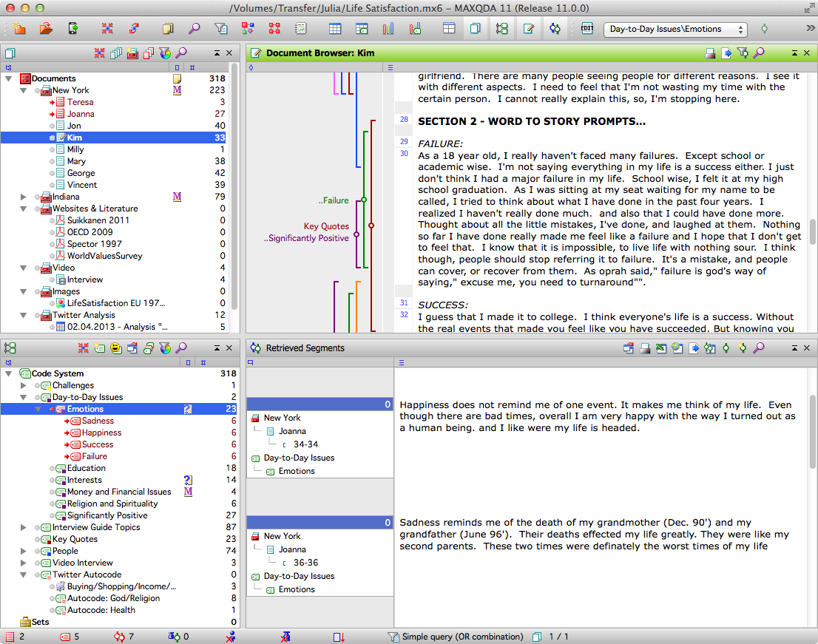Collapse the Documents root tree
This screenshot has width=818, height=644.
click(9, 78)
